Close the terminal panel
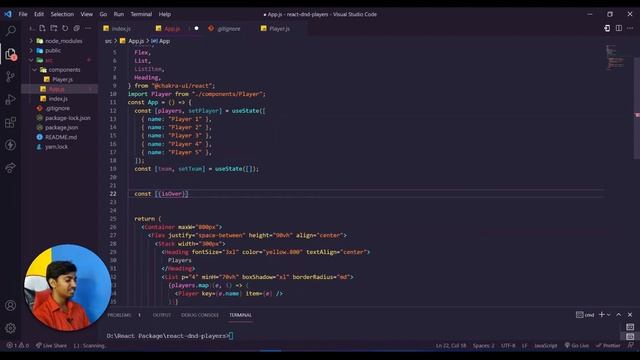 (x=630, y=315)
